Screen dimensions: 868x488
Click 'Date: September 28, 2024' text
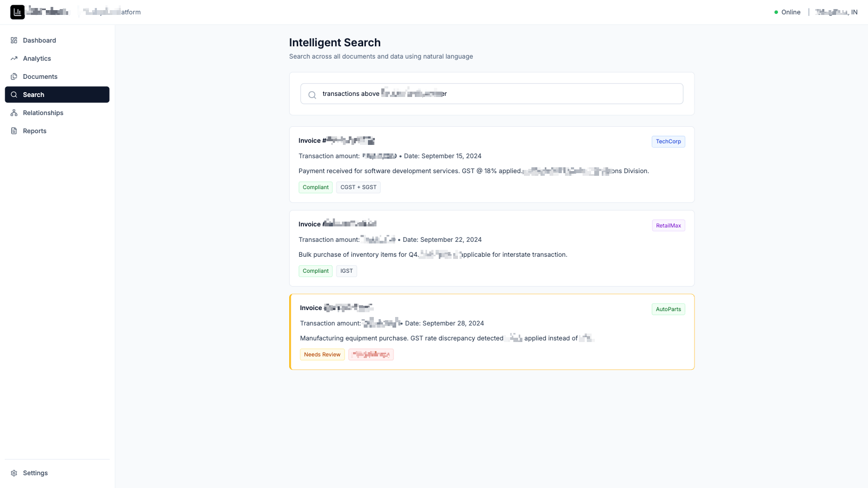[444, 323]
